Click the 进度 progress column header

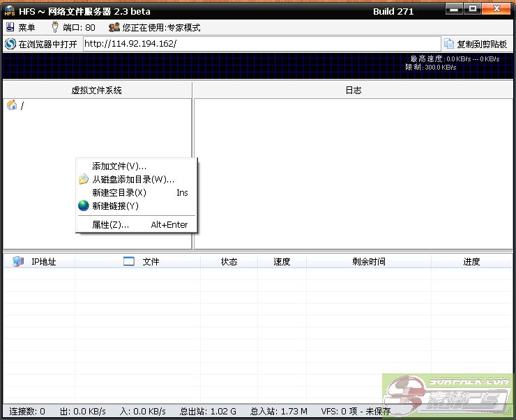point(471,262)
